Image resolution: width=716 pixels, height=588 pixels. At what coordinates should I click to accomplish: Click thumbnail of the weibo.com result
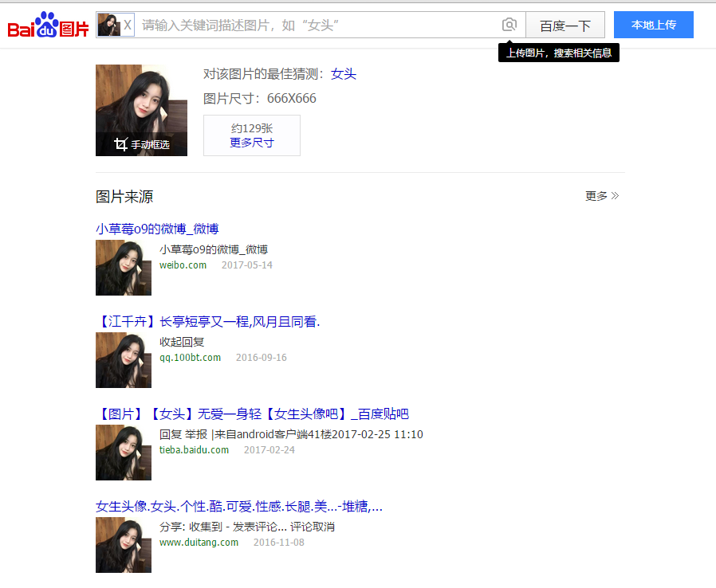click(124, 268)
